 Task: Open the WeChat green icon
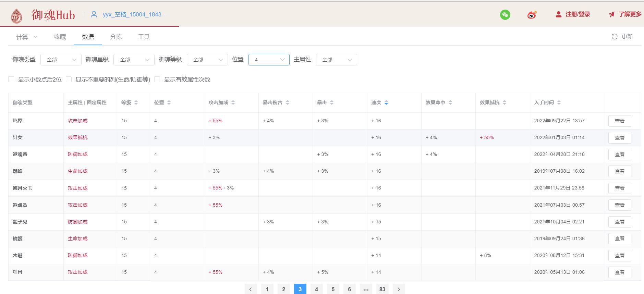[x=505, y=14]
